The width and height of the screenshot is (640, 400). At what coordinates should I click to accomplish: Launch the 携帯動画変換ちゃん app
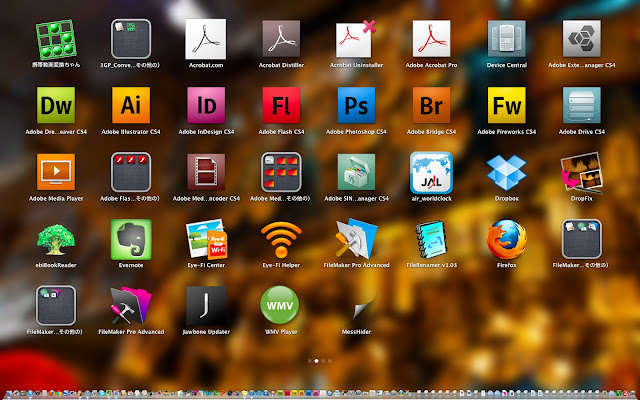point(56,39)
